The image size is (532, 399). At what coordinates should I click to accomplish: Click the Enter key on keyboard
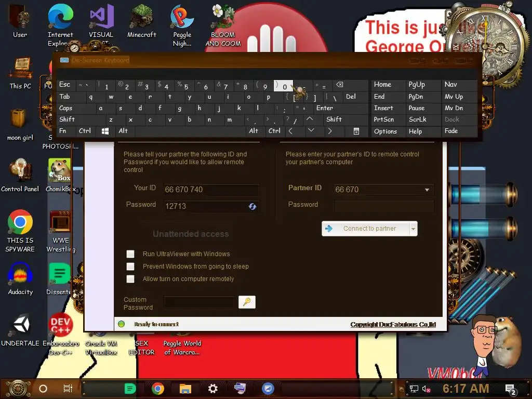pos(340,108)
